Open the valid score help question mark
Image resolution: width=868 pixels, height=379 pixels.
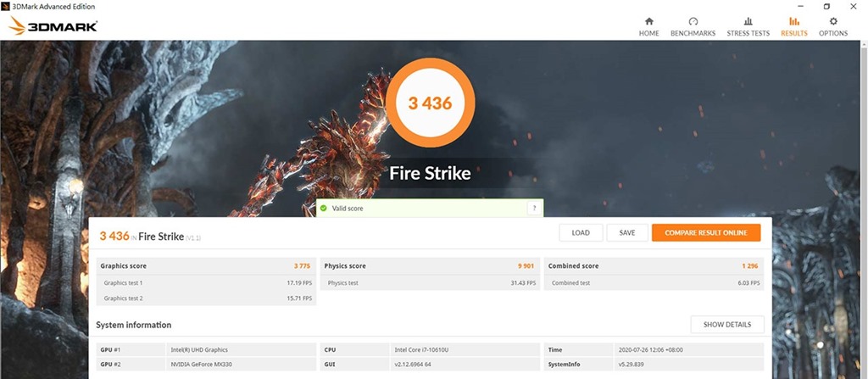534,209
